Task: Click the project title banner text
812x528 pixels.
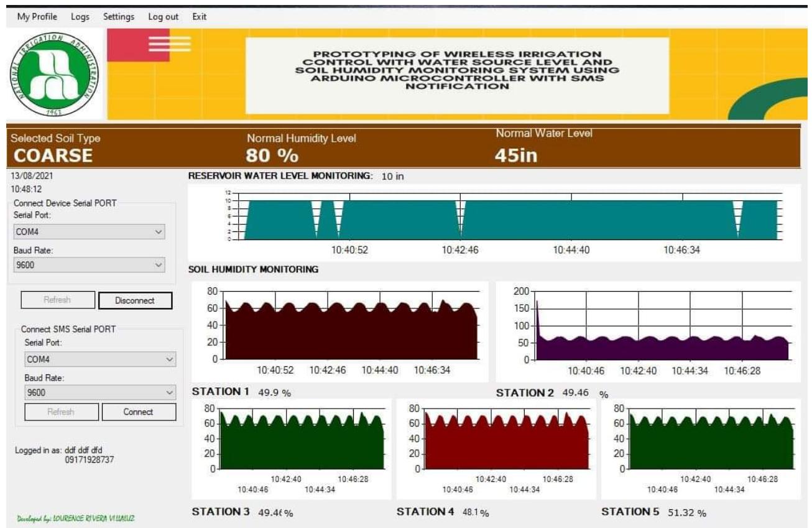Action: (457, 71)
